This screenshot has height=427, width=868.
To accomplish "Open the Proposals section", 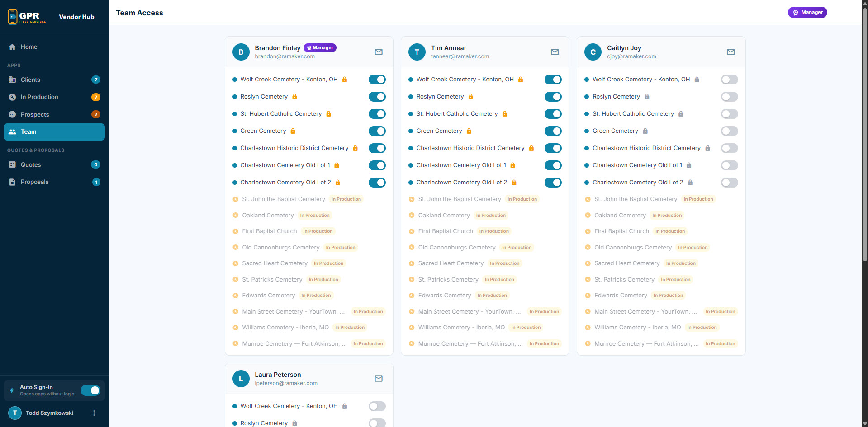I will 34,182.
